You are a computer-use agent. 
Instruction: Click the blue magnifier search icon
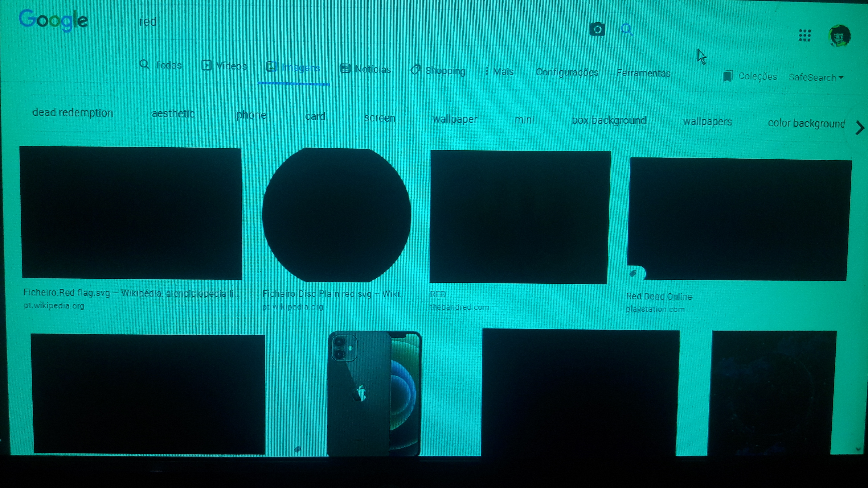(x=627, y=30)
